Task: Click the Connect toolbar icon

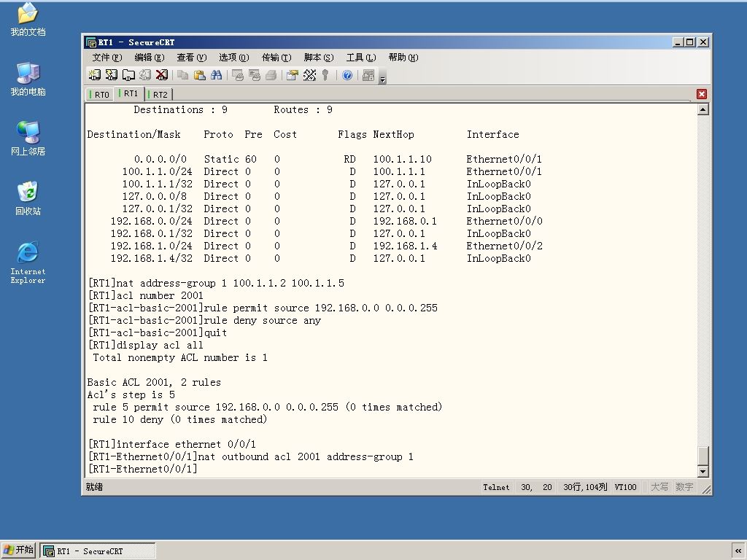Action: (94, 75)
